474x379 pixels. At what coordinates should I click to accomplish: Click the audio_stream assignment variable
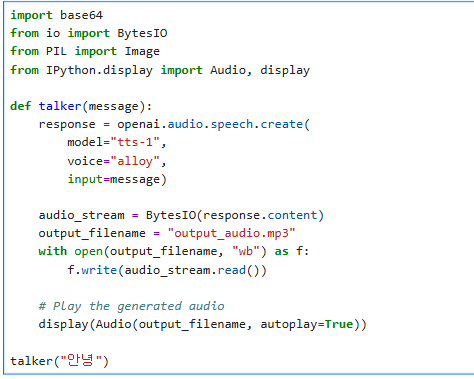coord(81,215)
